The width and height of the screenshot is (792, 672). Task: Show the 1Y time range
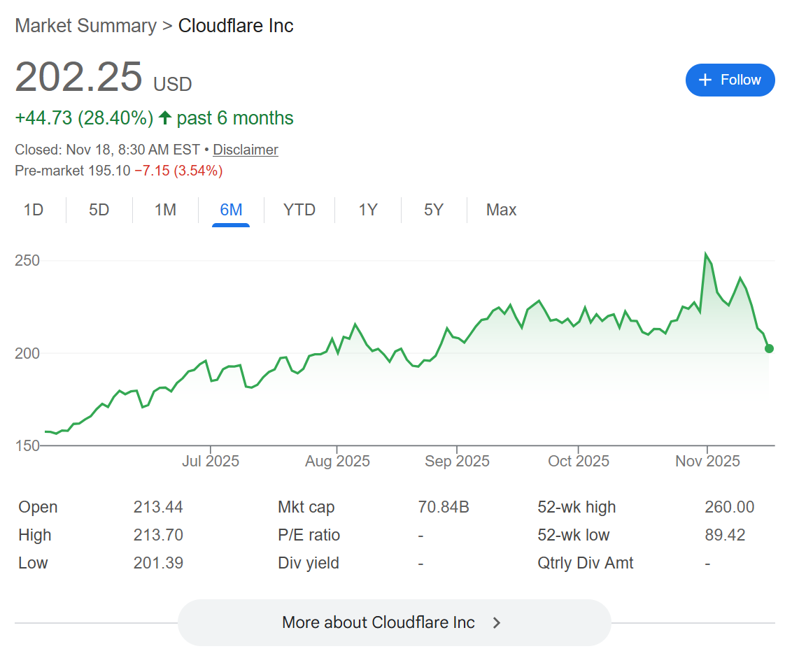click(368, 210)
